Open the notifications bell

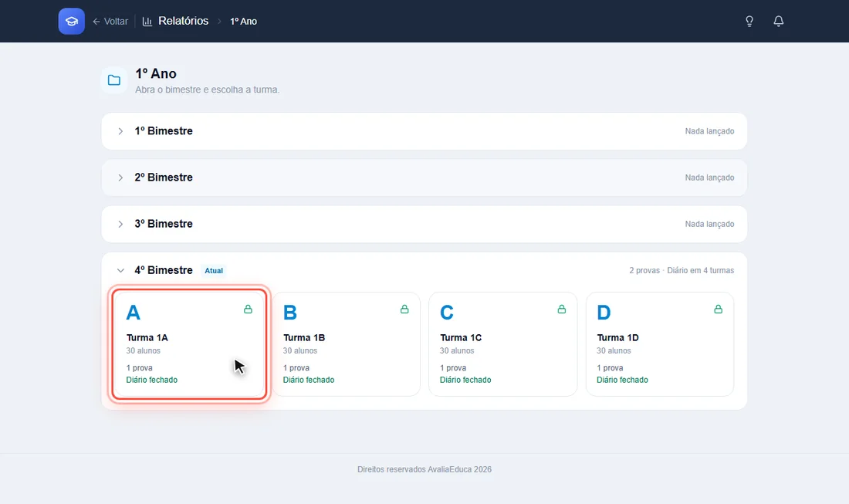click(x=779, y=21)
